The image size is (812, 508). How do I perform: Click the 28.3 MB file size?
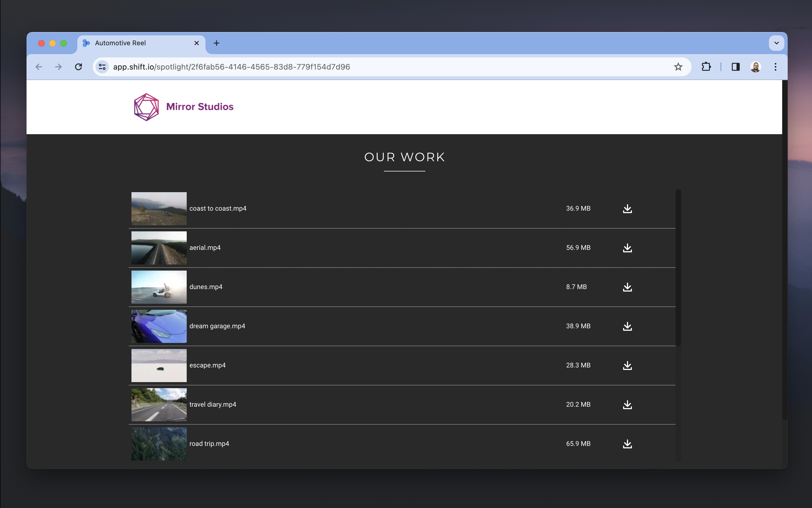click(x=578, y=365)
